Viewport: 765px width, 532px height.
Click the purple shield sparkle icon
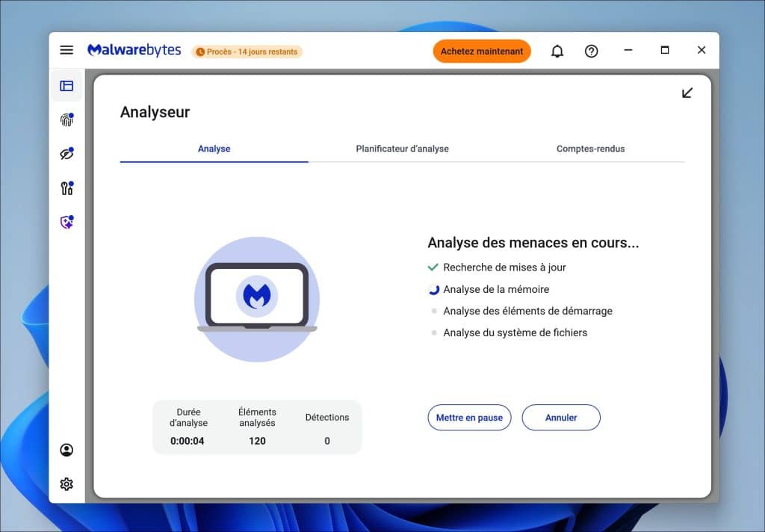66,222
